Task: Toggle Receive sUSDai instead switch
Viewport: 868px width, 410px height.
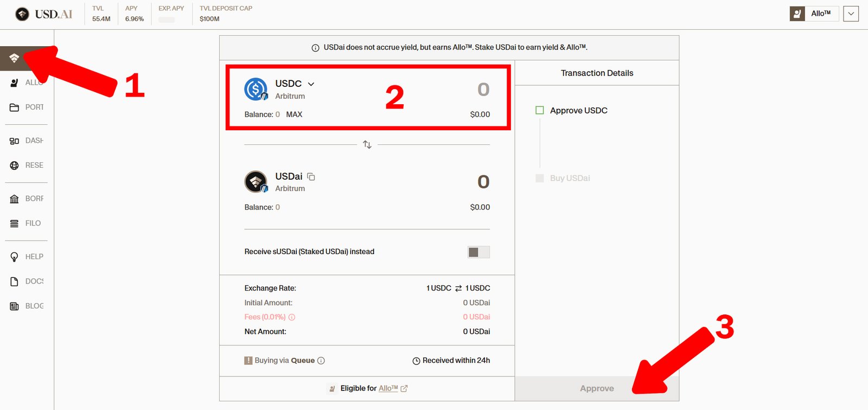Action: pos(478,252)
